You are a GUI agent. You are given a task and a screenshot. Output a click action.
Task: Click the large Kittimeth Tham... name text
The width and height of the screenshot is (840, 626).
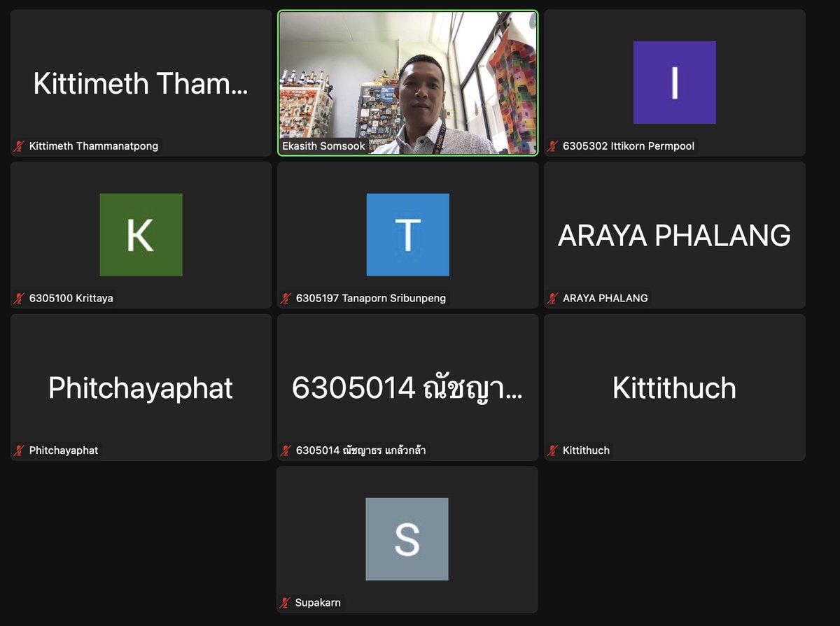click(141, 84)
